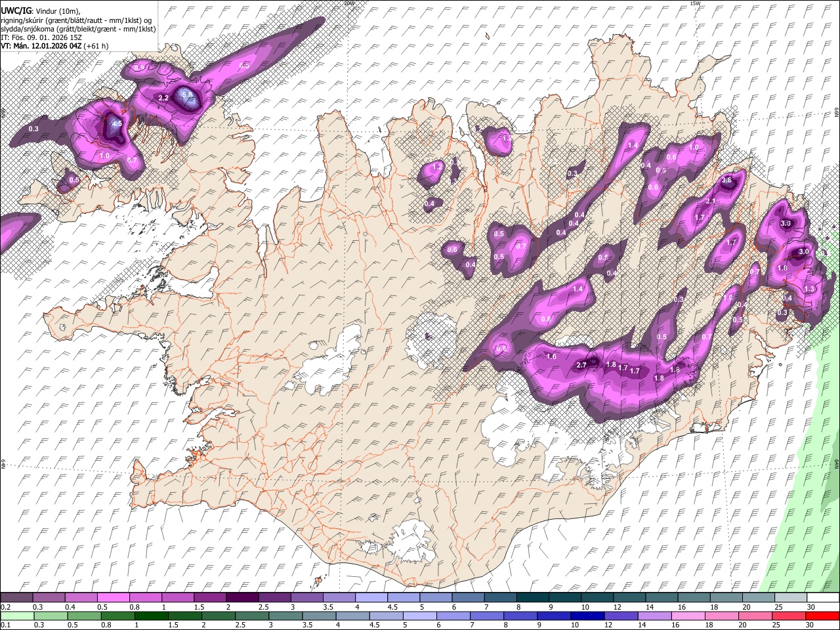Click the 'VT: Mán. 12.01.2026 04Z (+61 h)' line
The height and width of the screenshot is (630, 840).
[54, 46]
